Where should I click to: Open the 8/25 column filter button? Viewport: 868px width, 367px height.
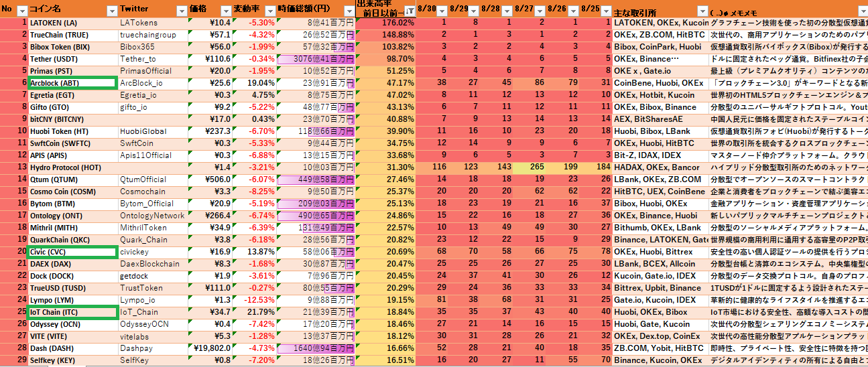tap(607, 11)
